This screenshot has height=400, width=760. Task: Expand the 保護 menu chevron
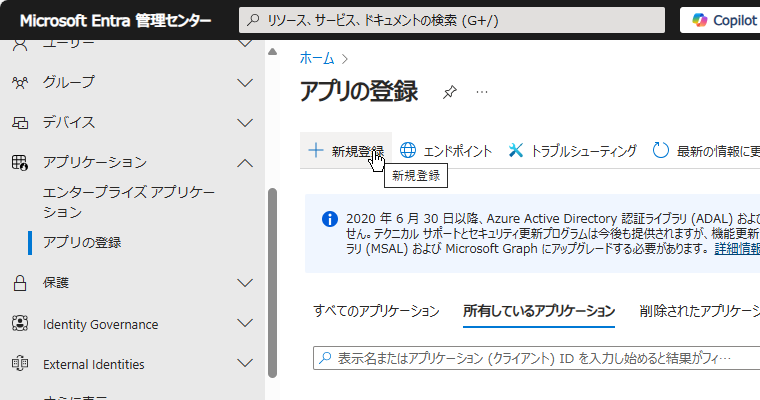pyautogui.click(x=245, y=283)
